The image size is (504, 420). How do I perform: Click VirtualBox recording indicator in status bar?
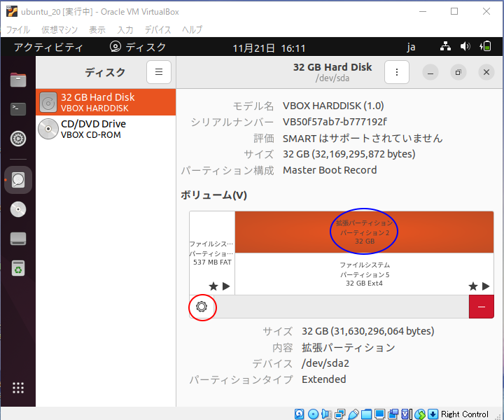[393, 414]
